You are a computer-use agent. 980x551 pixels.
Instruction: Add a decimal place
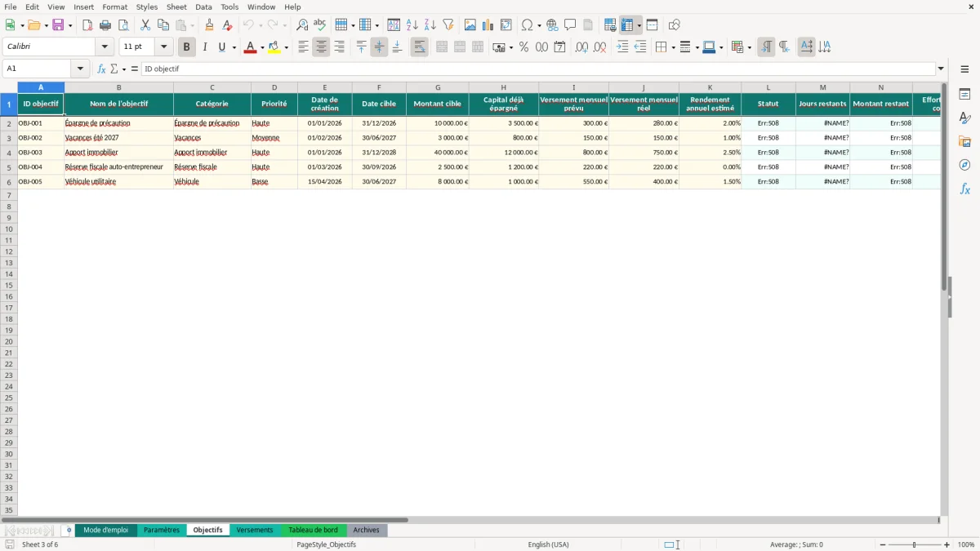[x=581, y=47]
